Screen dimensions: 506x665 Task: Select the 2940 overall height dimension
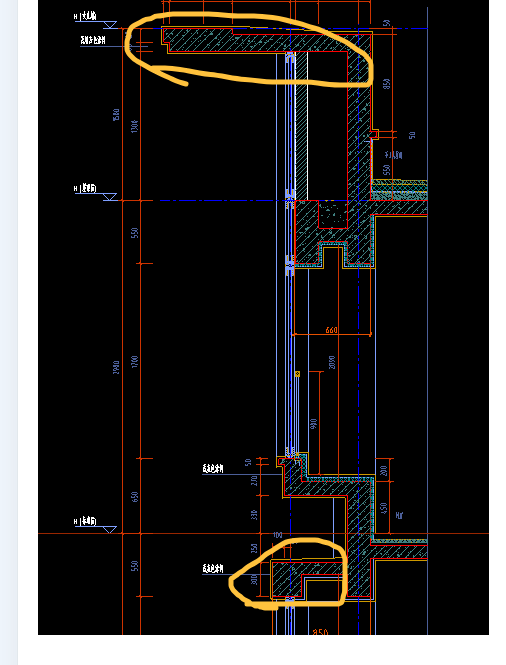(116, 367)
